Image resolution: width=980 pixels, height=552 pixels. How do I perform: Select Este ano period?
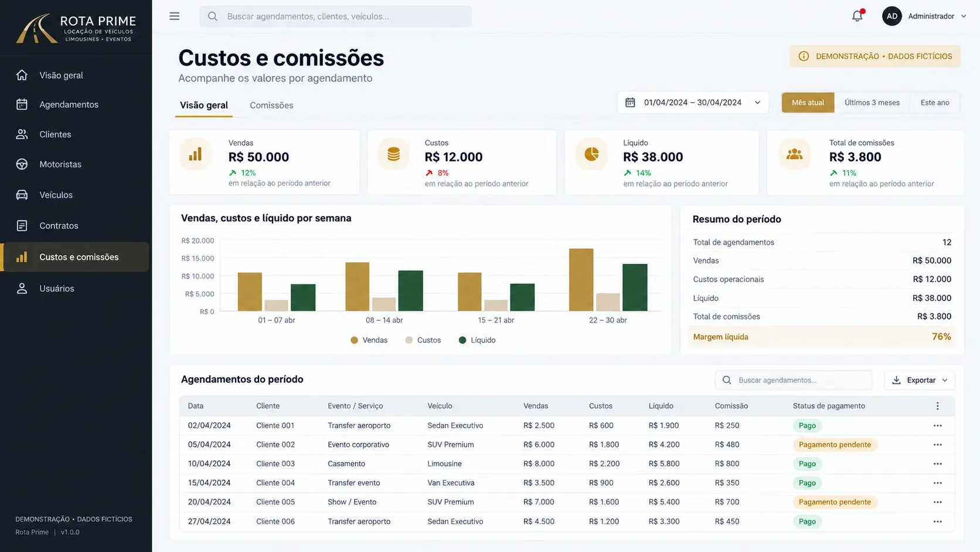pos(934,103)
